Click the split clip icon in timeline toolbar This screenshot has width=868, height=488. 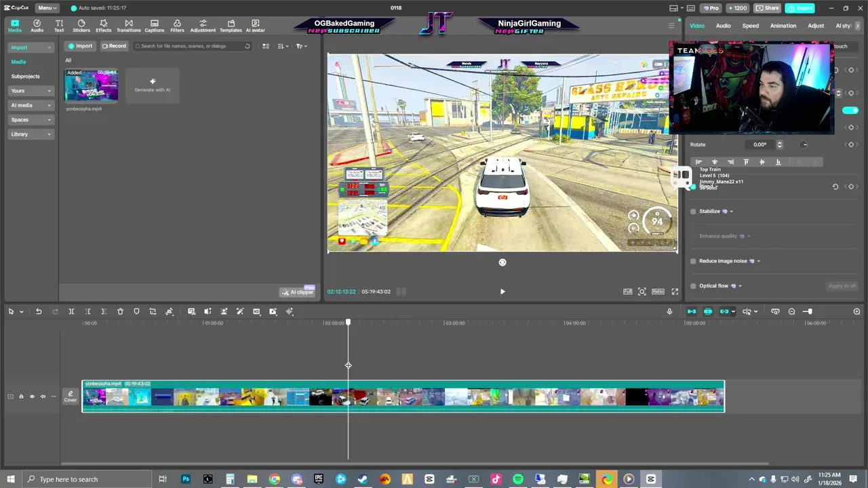pos(71,311)
